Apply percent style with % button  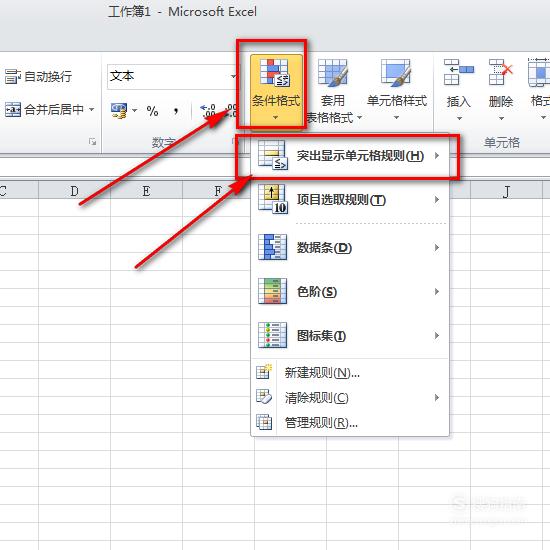click(x=152, y=111)
